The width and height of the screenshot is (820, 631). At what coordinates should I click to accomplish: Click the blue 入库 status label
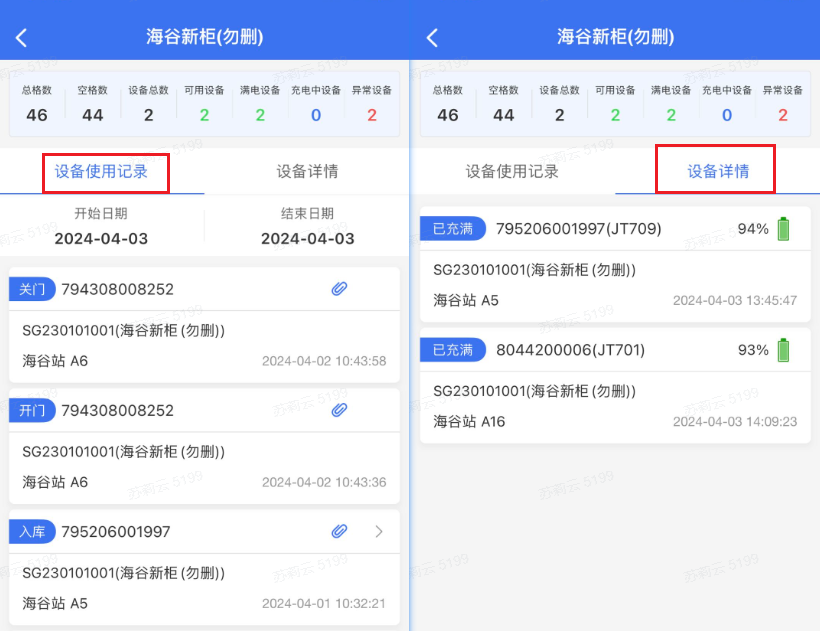(31, 532)
